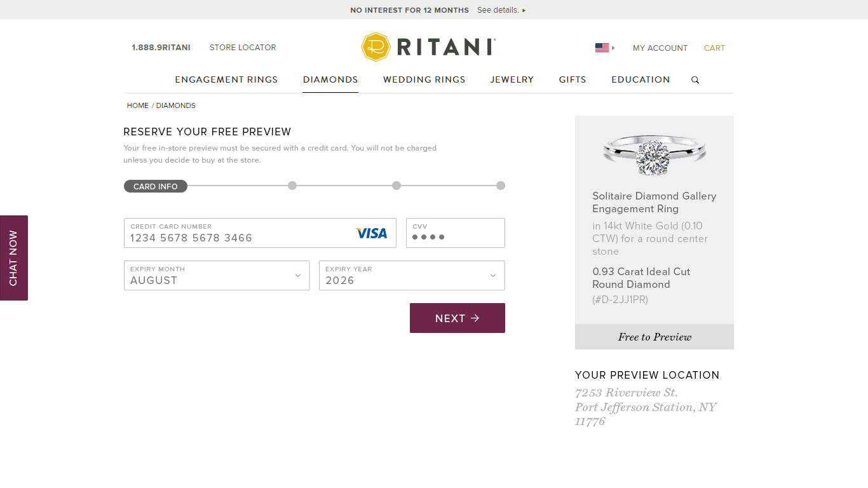This screenshot has height=488, width=868.
Task: Open the Chat Now side tab
Action: pos(14,258)
